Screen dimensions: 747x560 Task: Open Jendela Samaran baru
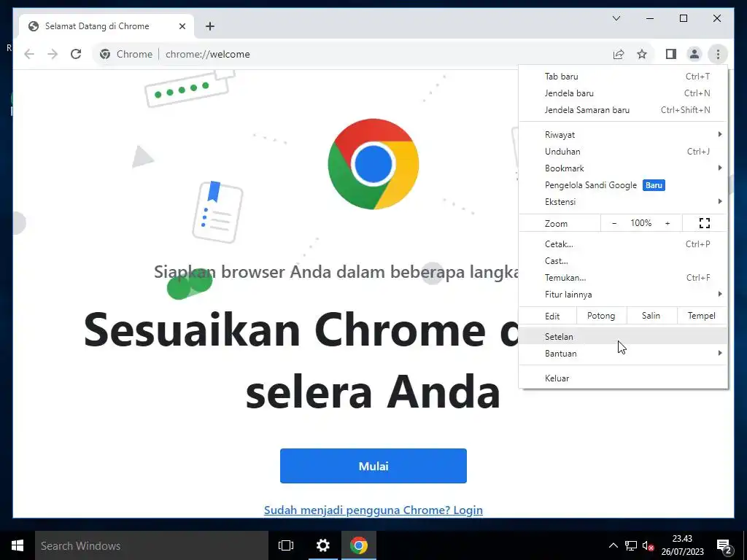pyautogui.click(x=623, y=110)
